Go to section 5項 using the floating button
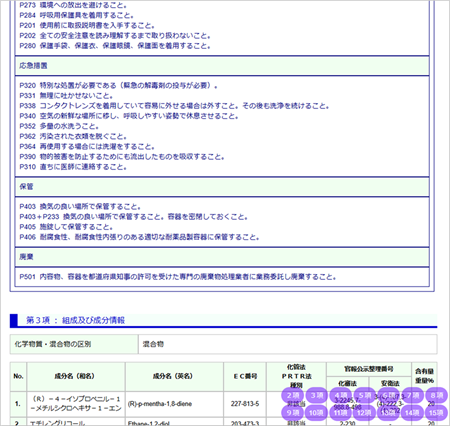 [365, 395]
